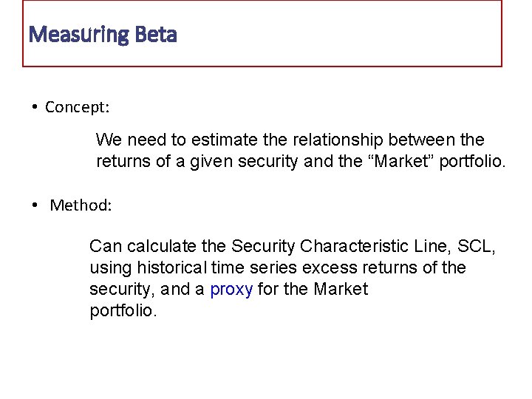Click the "Measuring Beta" slide title
The height and width of the screenshot is (399, 532).
(103, 35)
